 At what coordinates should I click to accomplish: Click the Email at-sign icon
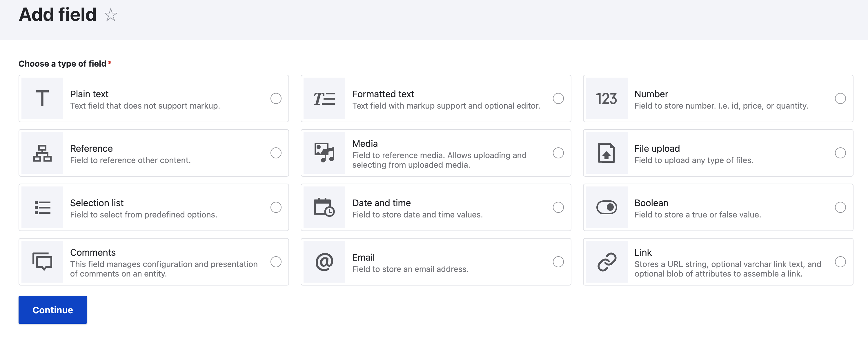click(324, 261)
